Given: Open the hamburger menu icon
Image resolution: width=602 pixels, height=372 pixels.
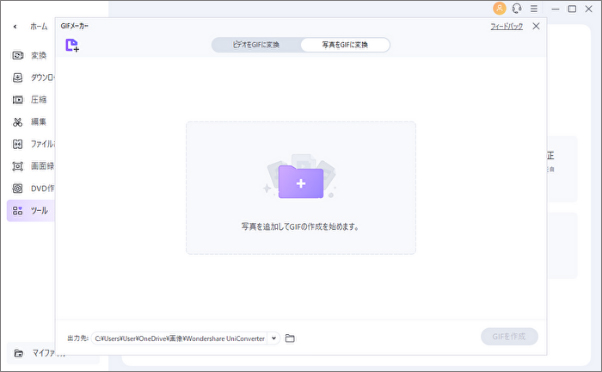Looking at the screenshot, I should tap(534, 8).
